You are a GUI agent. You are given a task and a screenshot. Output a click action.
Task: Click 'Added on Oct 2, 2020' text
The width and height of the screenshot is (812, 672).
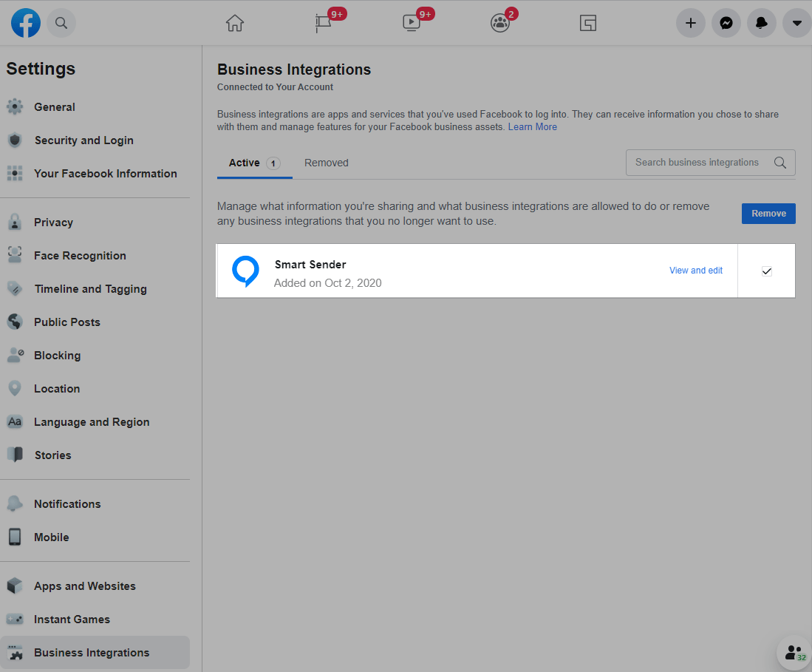tap(328, 283)
